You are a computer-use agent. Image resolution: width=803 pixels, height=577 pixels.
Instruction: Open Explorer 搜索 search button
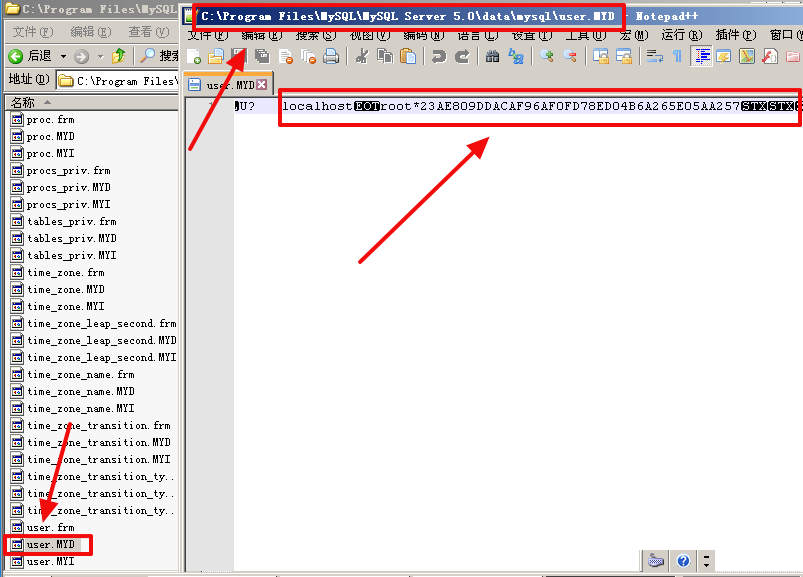(159, 55)
